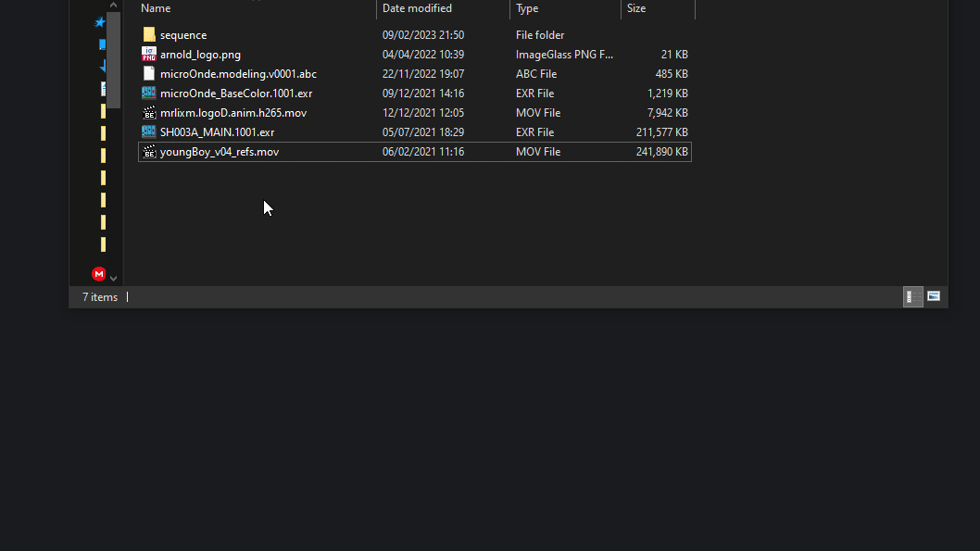980x551 pixels.
Task: Select mrlixm.logoD.anim.h265.mov file name
Action: tap(233, 112)
